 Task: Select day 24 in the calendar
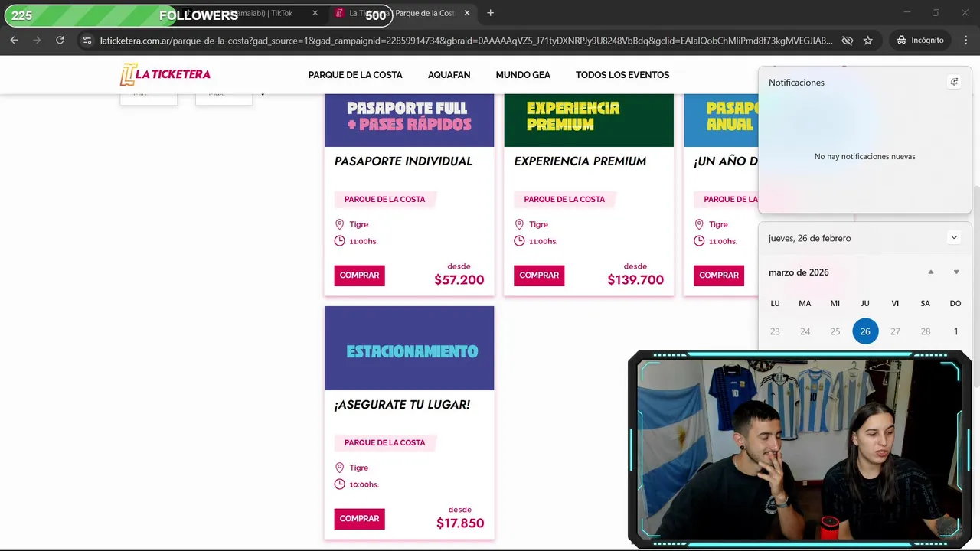(805, 331)
